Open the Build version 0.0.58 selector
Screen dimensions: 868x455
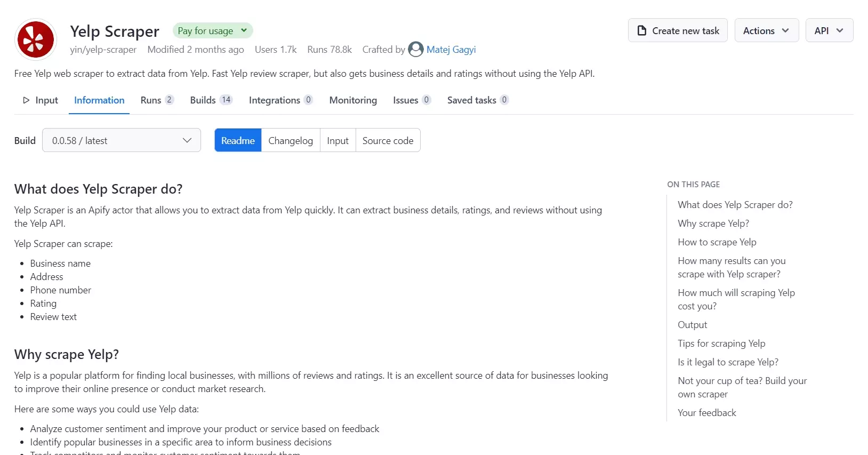pos(122,141)
